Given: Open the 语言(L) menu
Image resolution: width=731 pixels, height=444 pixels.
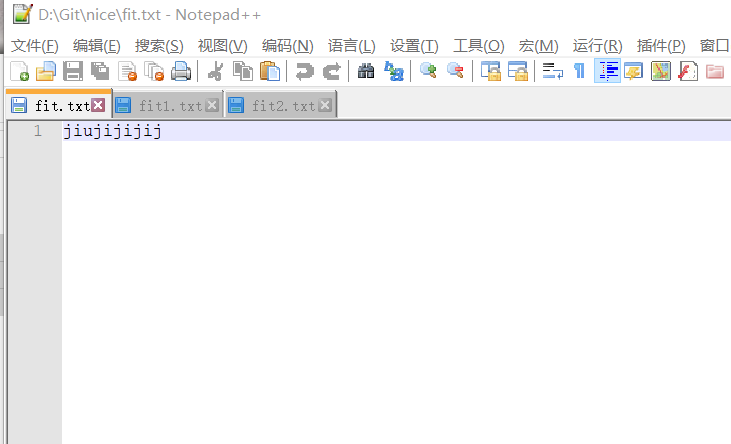Looking at the screenshot, I should click(352, 46).
